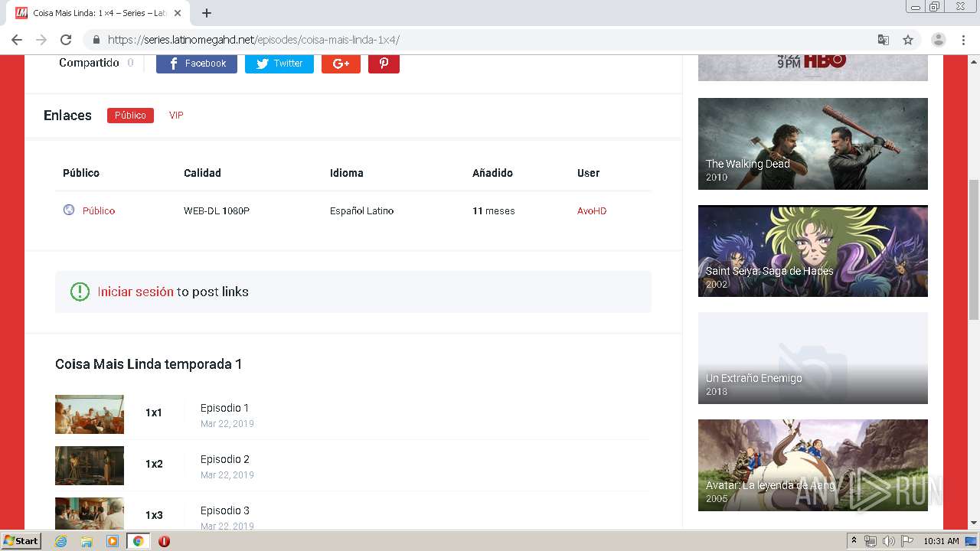View site info via padlock icon

96,40
